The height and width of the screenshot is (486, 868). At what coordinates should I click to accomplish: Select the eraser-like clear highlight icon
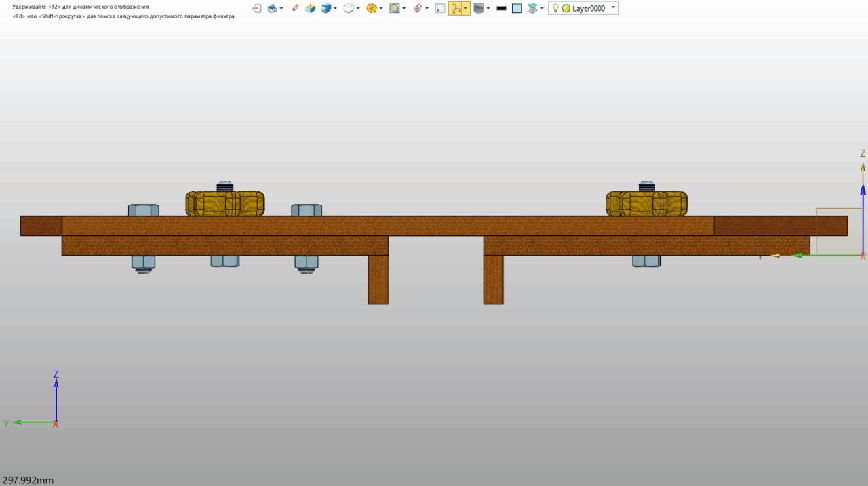pos(295,9)
